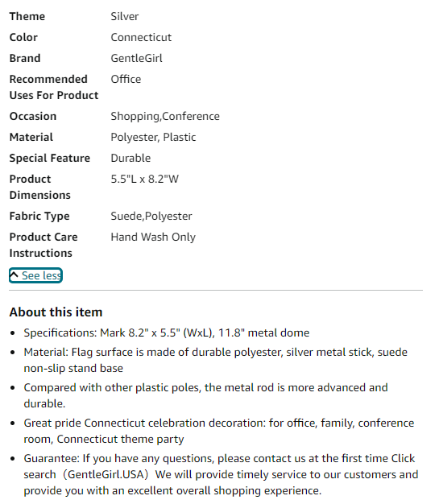Click the Specifications bullet about metal dome
This screenshot has height=504, width=439.
(166, 333)
